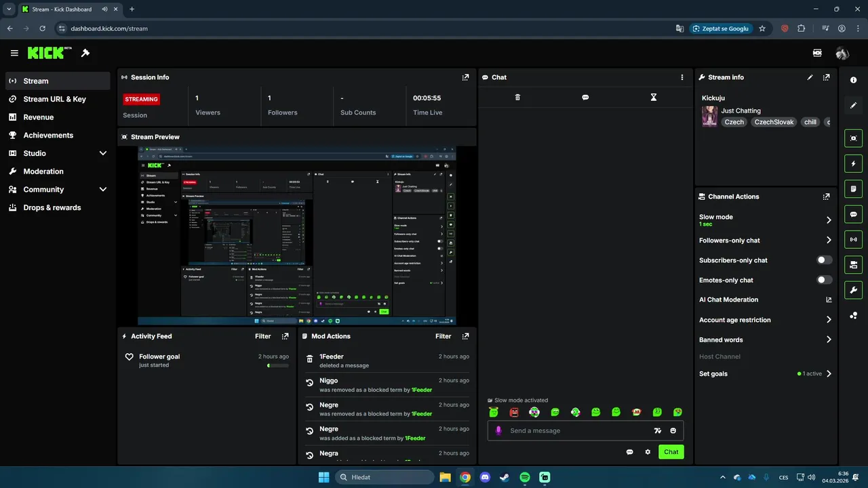
Task: Open Drops & rewards page
Action: click(58, 207)
